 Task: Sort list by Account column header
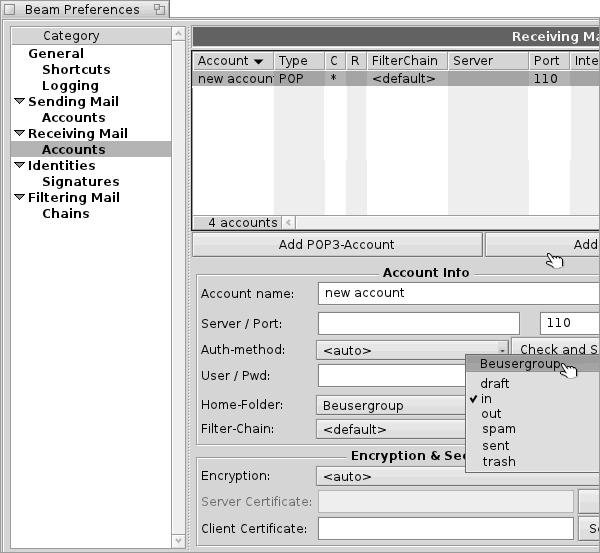tap(232, 61)
